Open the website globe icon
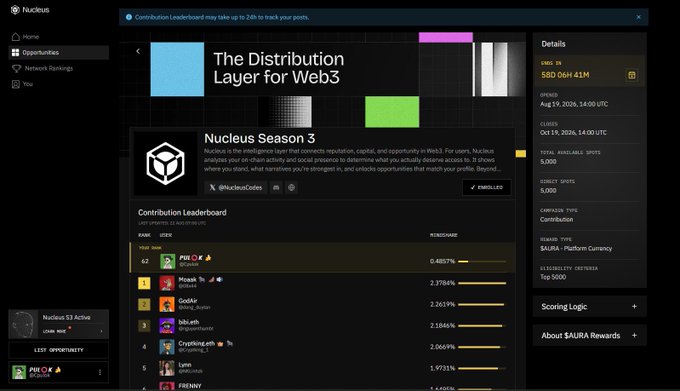Viewport: 680px width, 391px height. coord(291,188)
